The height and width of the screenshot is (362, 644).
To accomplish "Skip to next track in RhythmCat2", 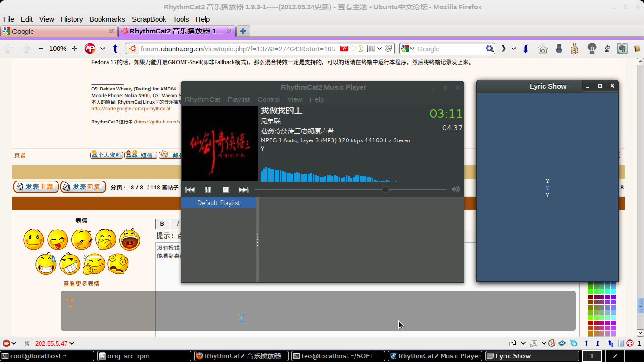I will pyautogui.click(x=244, y=189).
